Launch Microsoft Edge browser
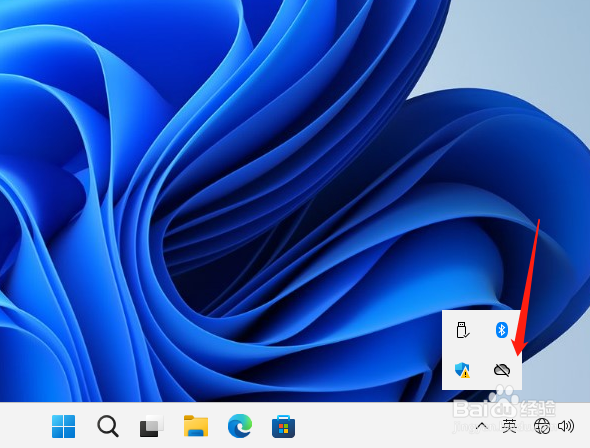The image size is (590, 448). point(240,426)
